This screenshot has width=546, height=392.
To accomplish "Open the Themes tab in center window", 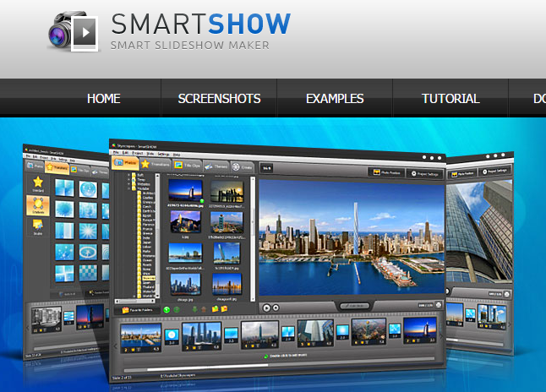I will (x=216, y=166).
